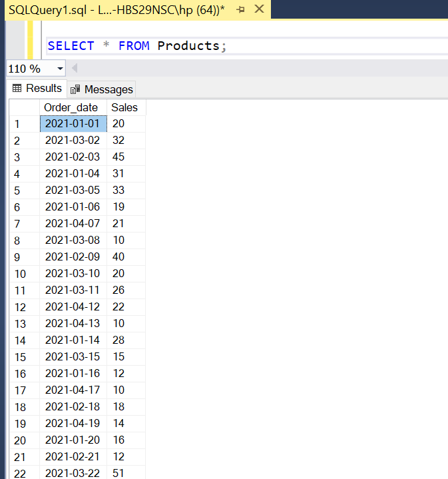Open the 110 % zoom dropdown
This screenshot has height=479, width=448.
tap(60, 69)
